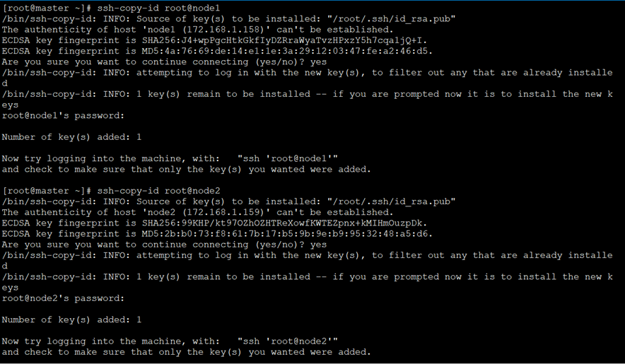Click the quoted text ssh 'root@node2'
Image resolution: width=625 pixels, height=364 pixels.
[x=287, y=341]
